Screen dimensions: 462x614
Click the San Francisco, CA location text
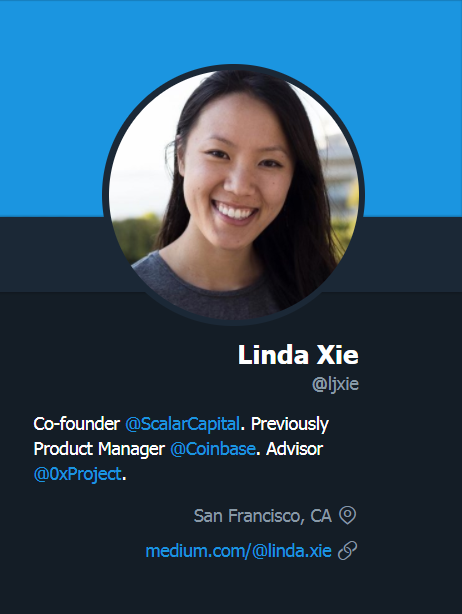coord(263,516)
